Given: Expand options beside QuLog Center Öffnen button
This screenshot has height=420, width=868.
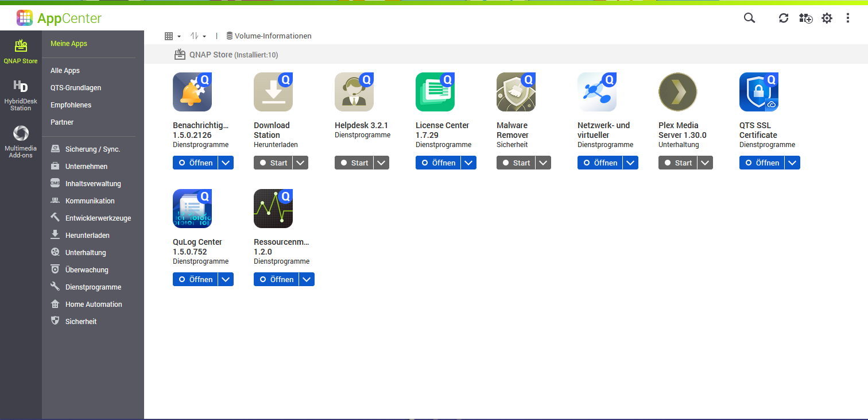Looking at the screenshot, I should 226,279.
